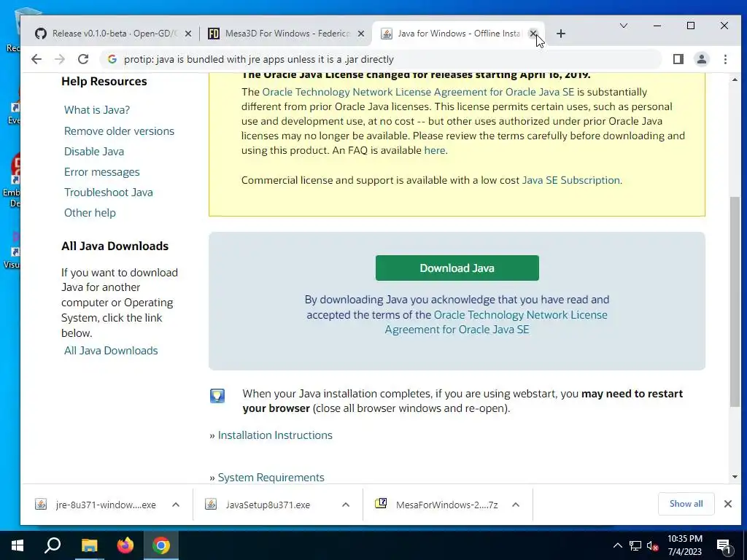Viewport: 747px width, 560px height.
Task: Open Windows taskbar search
Action: coord(53,545)
